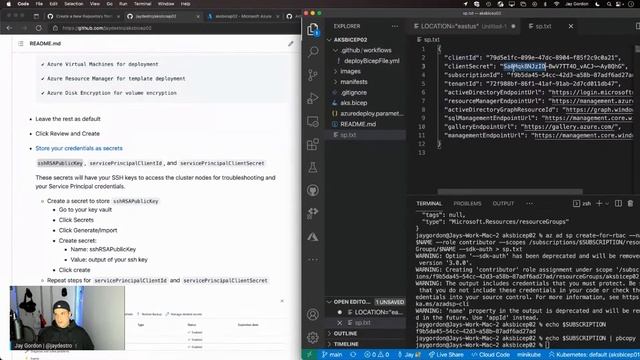This screenshot has height=360, width=640.
Task: Open more panel tabs overflow menu
Action: tap(529, 203)
